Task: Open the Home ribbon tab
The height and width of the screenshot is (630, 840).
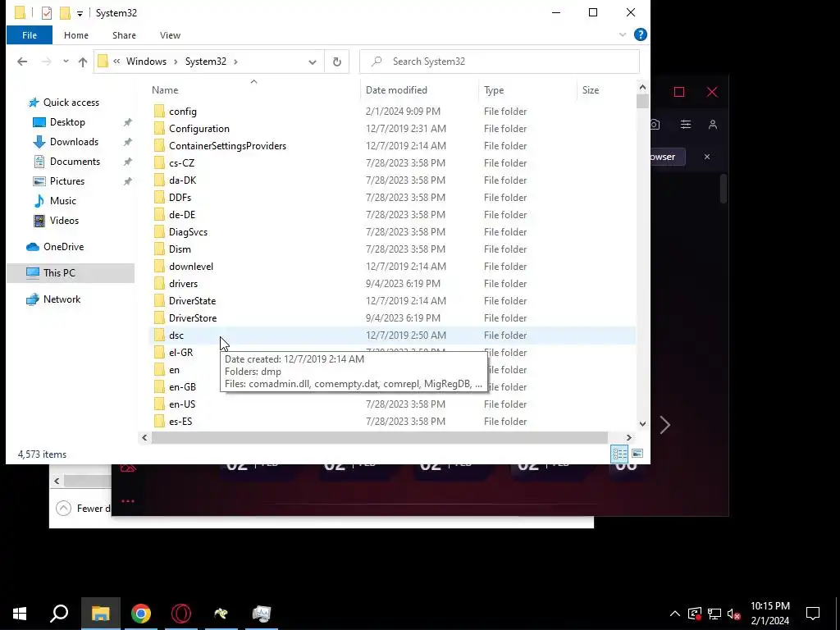Action: [x=76, y=35]
